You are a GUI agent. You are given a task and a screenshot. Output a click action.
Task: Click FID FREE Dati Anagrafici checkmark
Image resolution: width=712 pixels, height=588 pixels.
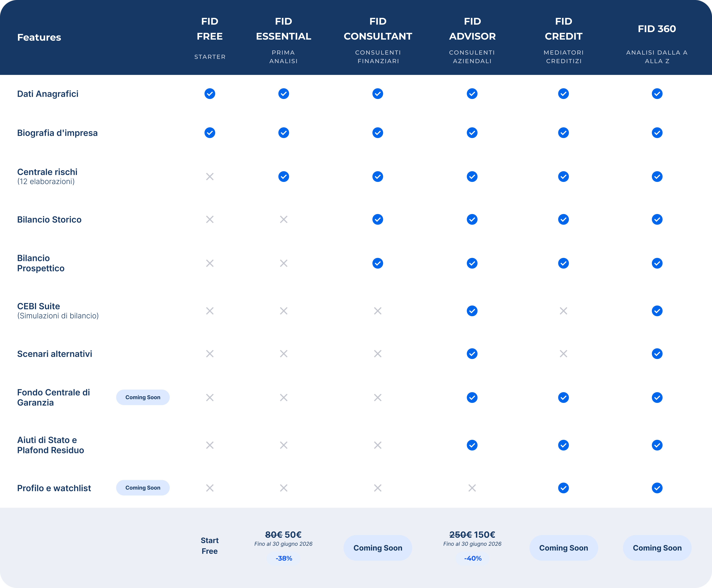(x=210, y=93)
